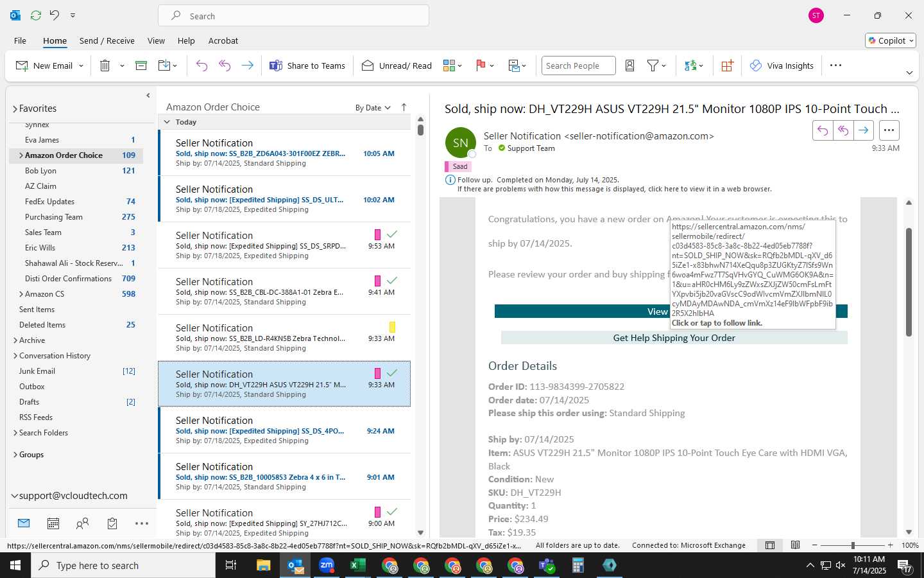Open the Share to Teams button
Viewport: 924px width, 578px height.
coord(307,66)
